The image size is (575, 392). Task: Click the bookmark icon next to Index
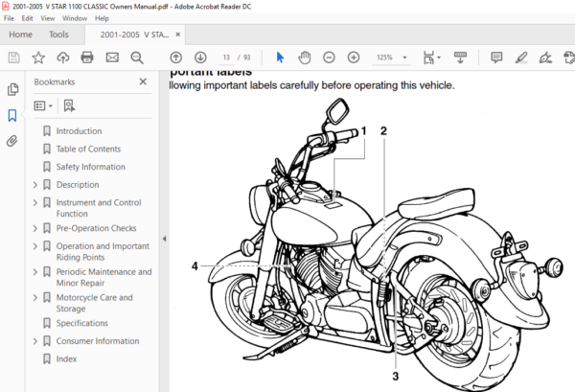click(x=47, y=358)
